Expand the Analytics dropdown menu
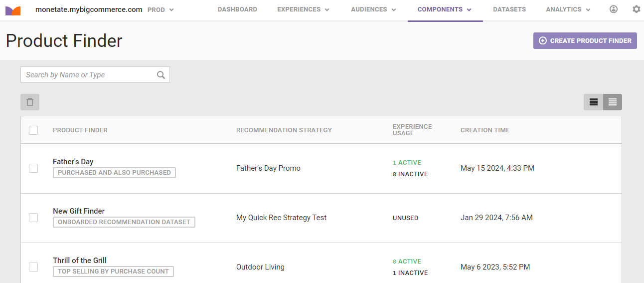This screenshot has height=283, width=644. coord(568,9)
